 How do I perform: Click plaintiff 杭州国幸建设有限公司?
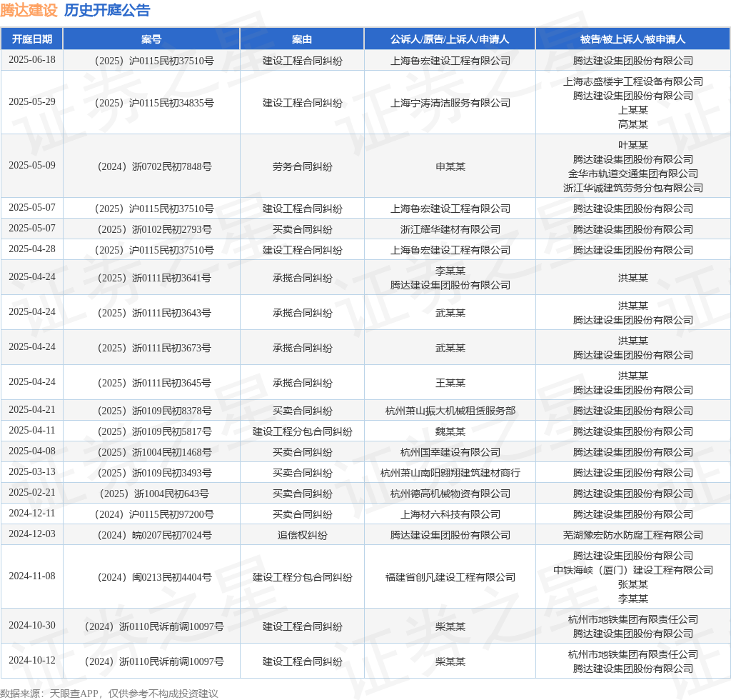pos(450,452)
